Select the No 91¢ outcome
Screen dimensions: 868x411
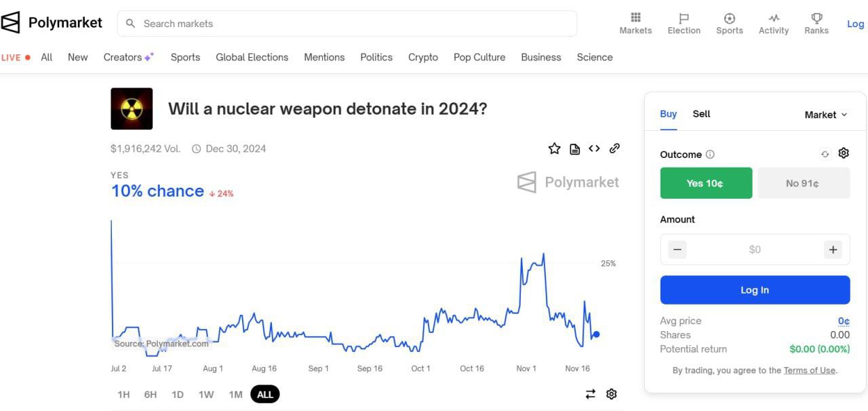804,183
